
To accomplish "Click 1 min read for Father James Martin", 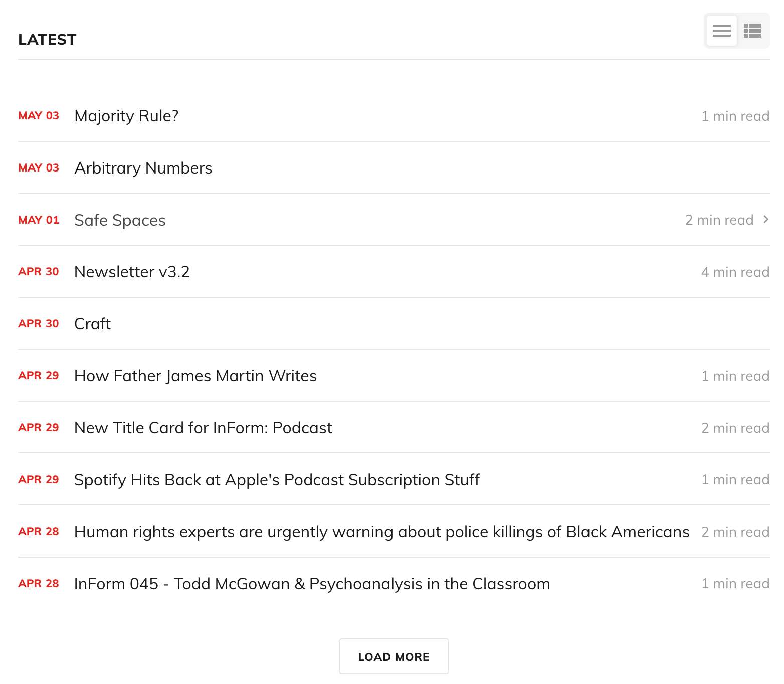I will (735, 376).
